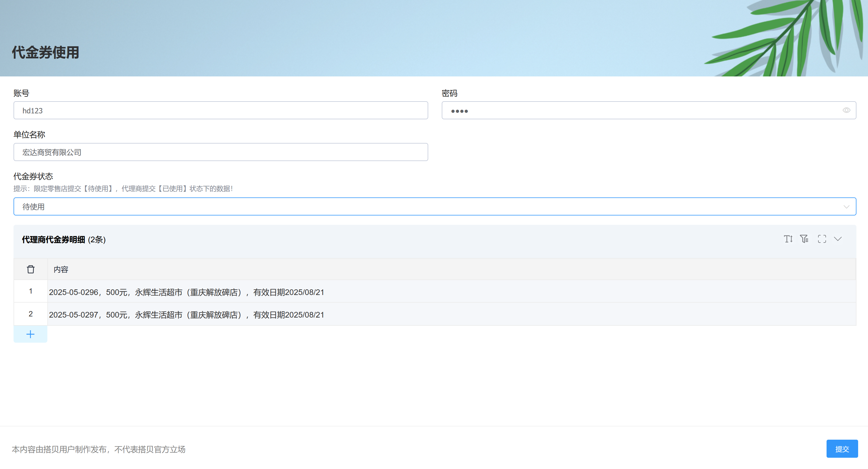
Task: Click the 代理商代金券明细 section title
Action: point(54,240)
